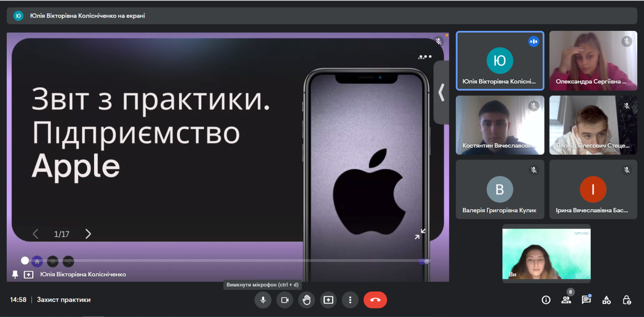Click presenter name label under presentation
Image resolution: width=644 pixels, height=317 pixels.
click(83, 275)
